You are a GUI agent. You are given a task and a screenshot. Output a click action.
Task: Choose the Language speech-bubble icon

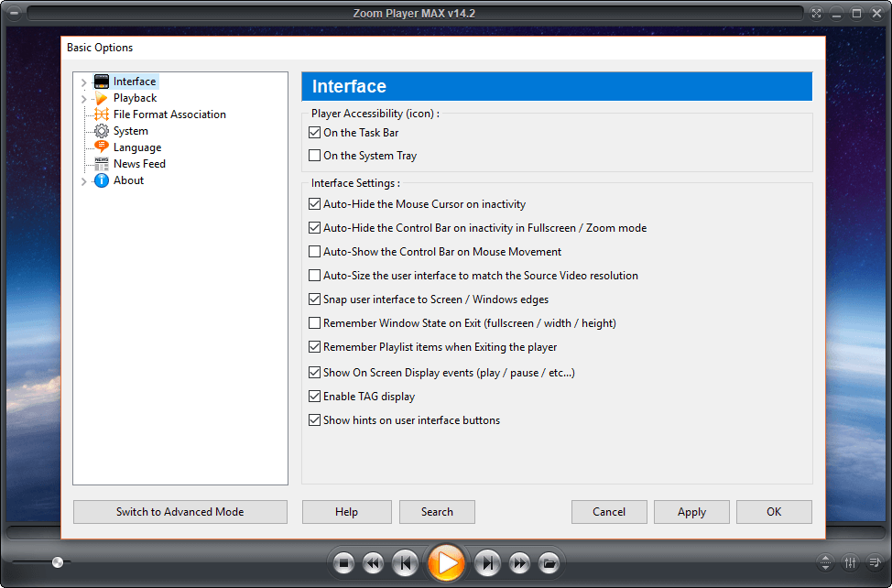click(102, 147)
